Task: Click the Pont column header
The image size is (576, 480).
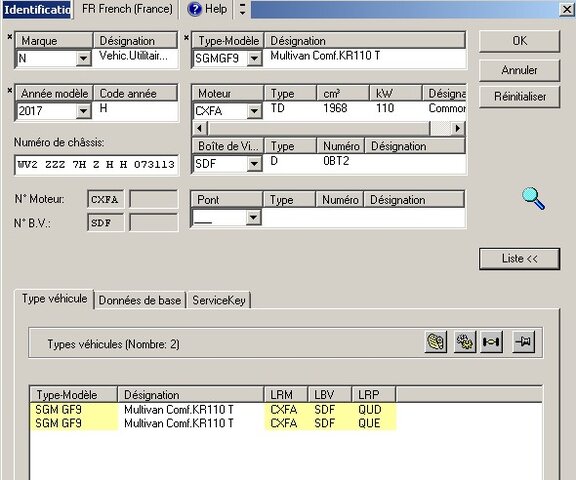Action: pos(226,199)
